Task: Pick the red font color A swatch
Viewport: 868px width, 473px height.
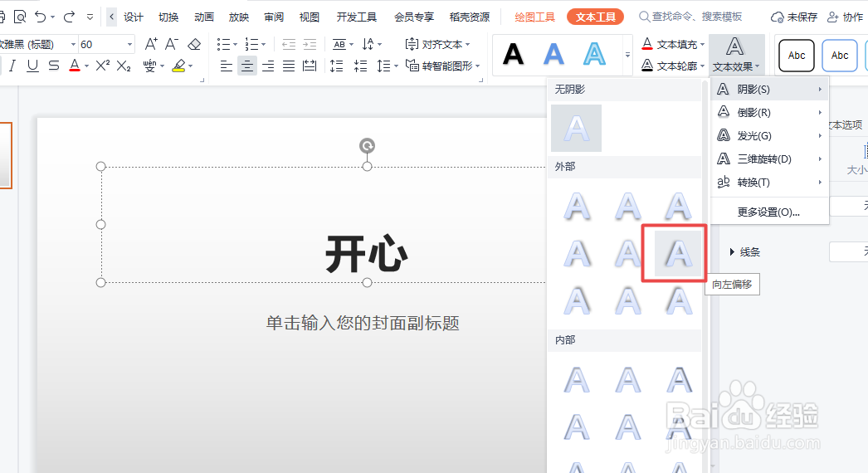Action: [x=75, y=66]
